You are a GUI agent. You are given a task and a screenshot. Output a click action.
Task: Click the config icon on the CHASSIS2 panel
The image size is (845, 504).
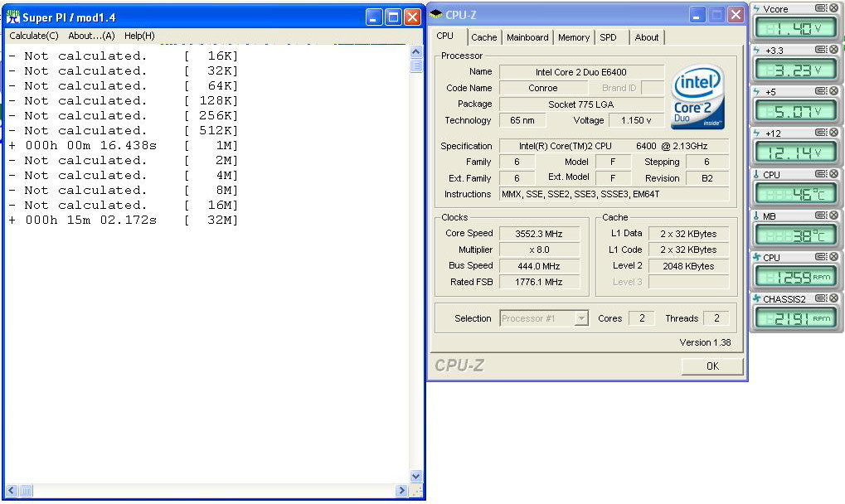[821, 298]
